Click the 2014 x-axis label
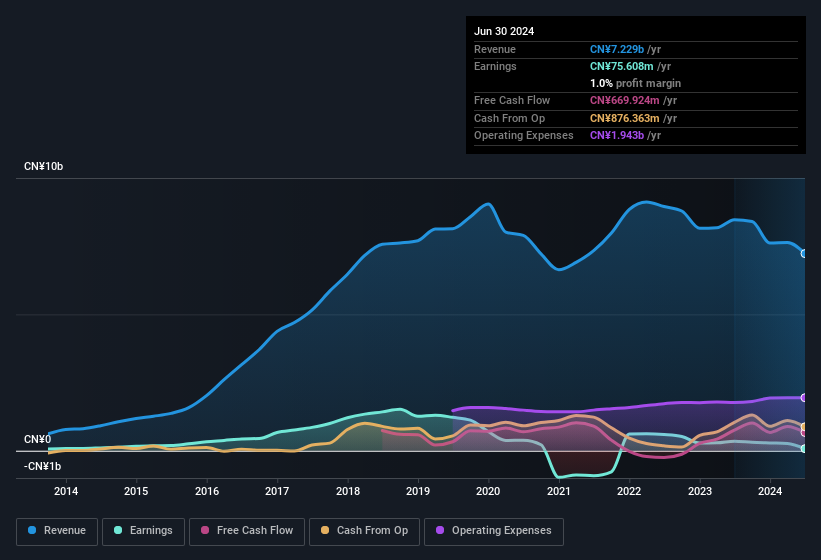 pyautogui.click(x=66, y=491)
